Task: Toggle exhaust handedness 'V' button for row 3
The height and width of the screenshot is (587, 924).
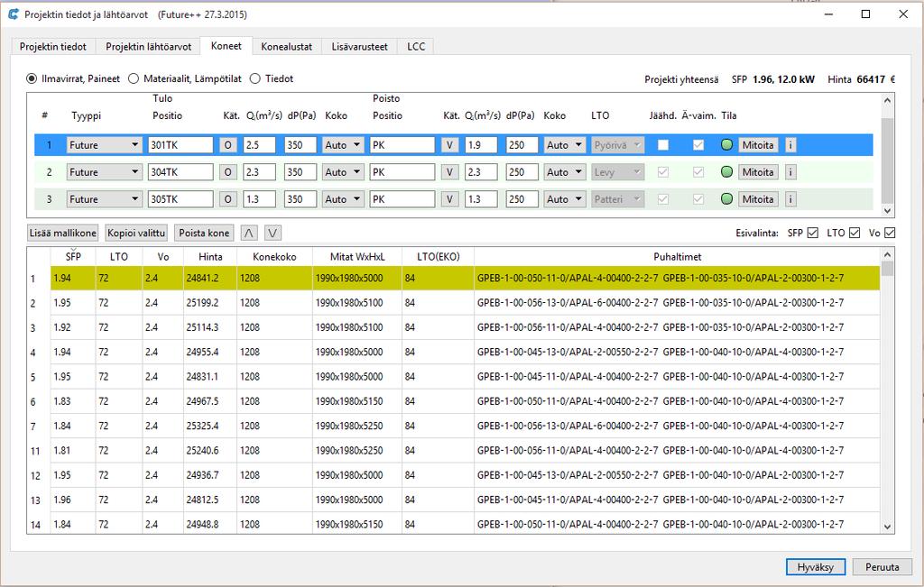Action: (449, 199)
